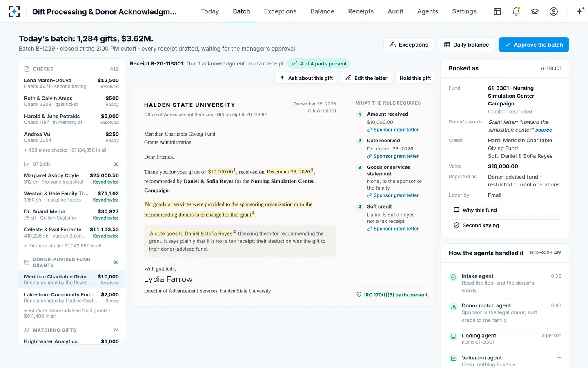
Task: Open the Agents tab
Action: 428,11
